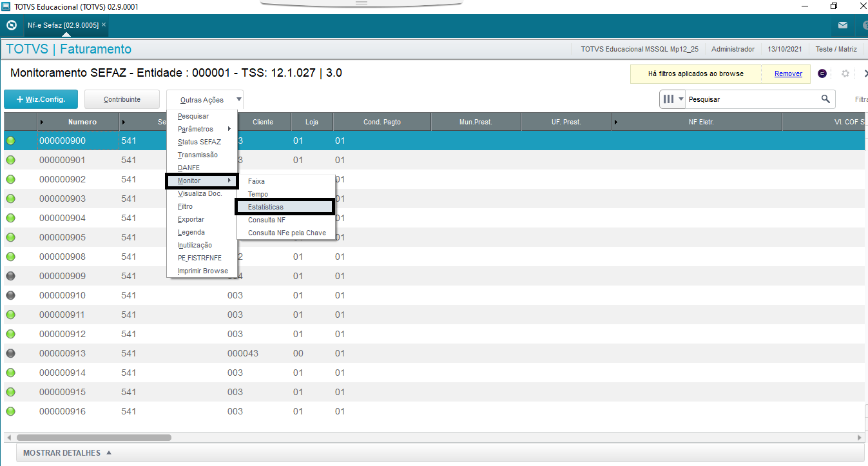The height and width of the screenshot is (466, 868).
Task: Select invoice number 000000904
Action: [x=63, y=218]
